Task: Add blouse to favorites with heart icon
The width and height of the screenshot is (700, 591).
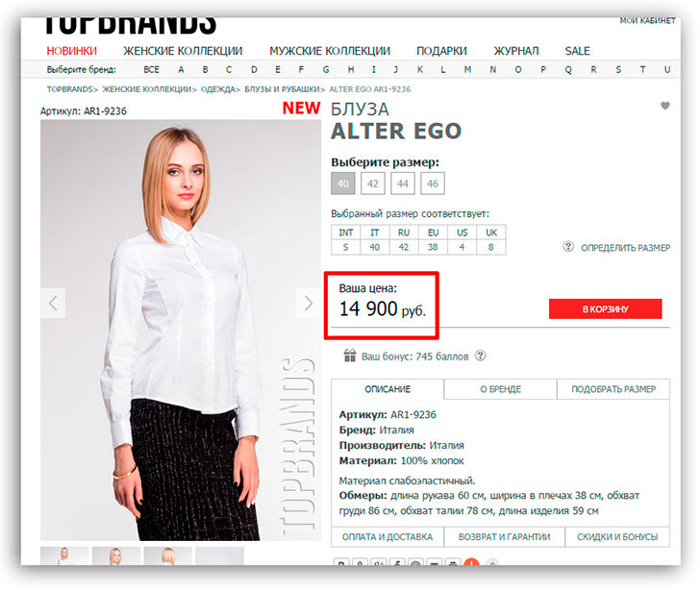Action: tap(665, 106)
